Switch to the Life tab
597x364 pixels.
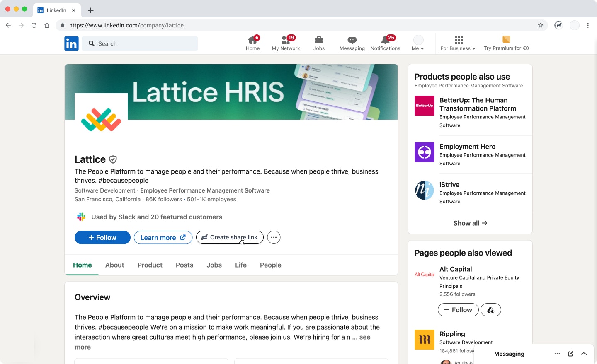click(241, 265)
